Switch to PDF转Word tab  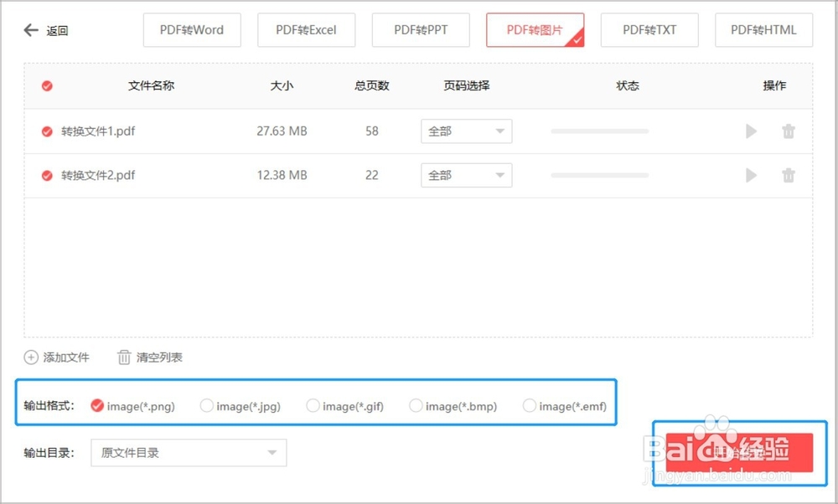[192, 30]
